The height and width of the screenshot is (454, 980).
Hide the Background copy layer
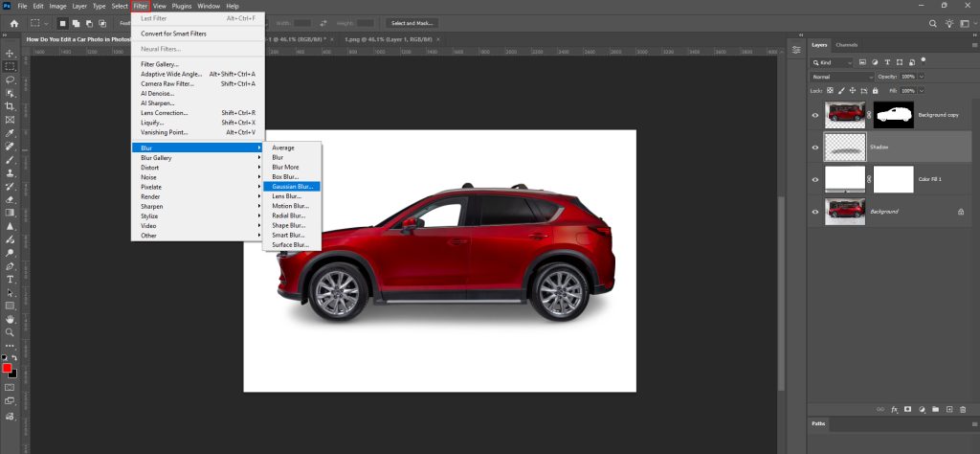tap(815, 115)
